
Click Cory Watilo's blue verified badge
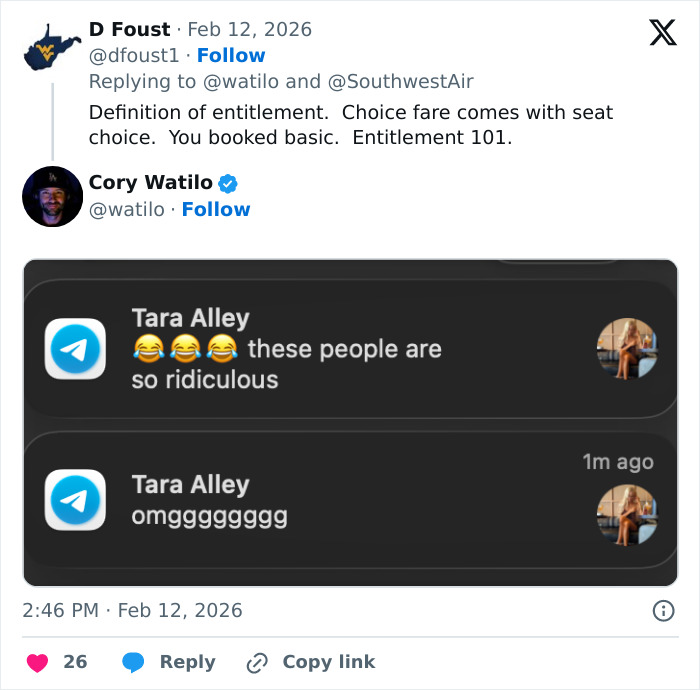tap(228, 183)
